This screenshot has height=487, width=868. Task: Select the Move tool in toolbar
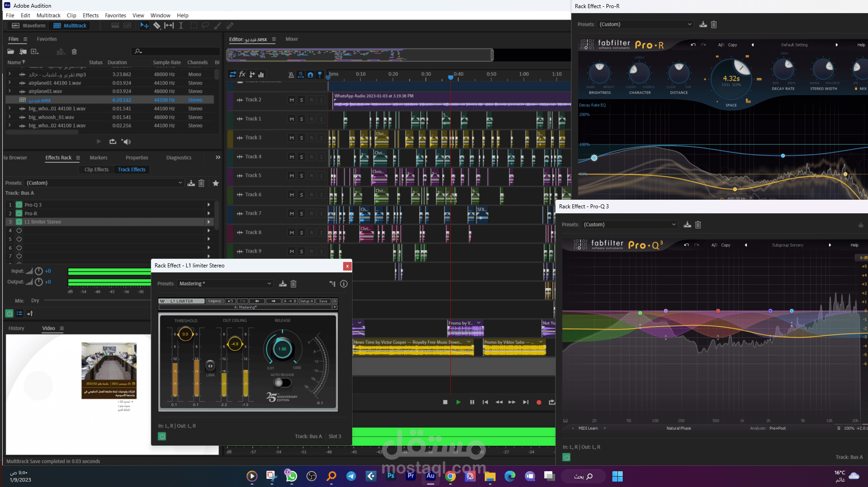(144, 26)
